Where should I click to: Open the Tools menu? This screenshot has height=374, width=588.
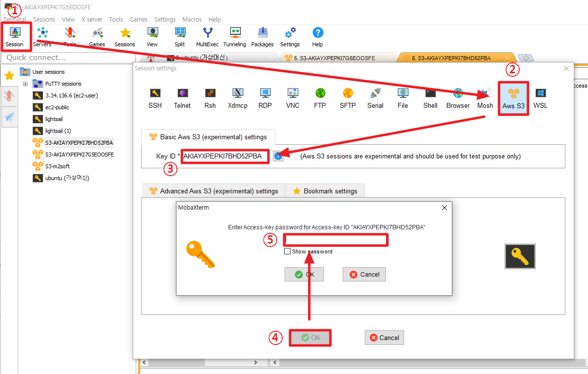coord(116,20)
